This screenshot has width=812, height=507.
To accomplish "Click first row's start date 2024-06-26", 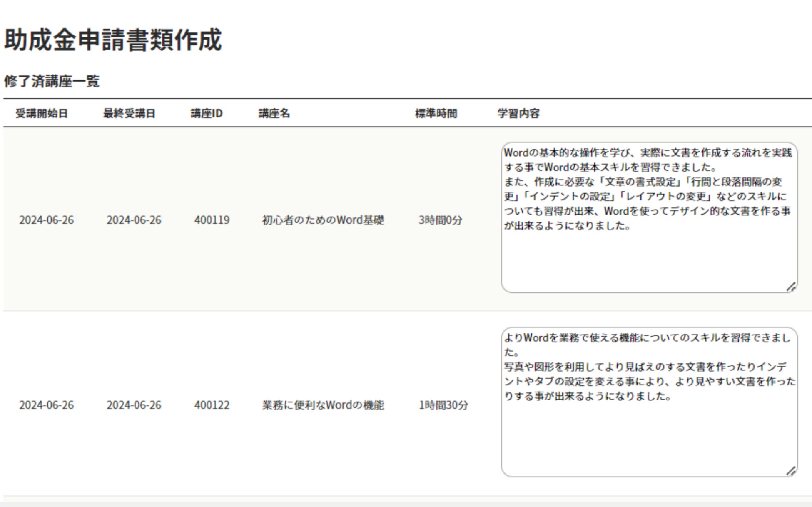I will click(x=46, y=220).
